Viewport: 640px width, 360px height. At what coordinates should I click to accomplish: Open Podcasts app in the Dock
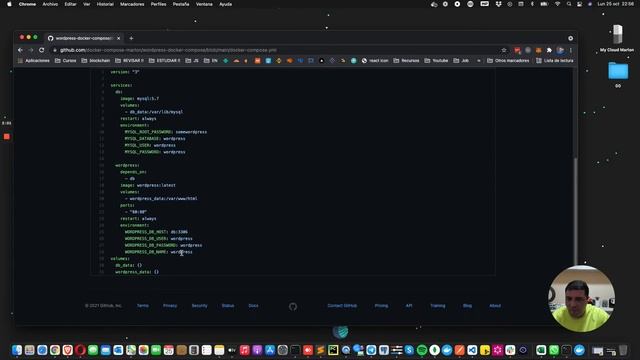coord(257,350)
